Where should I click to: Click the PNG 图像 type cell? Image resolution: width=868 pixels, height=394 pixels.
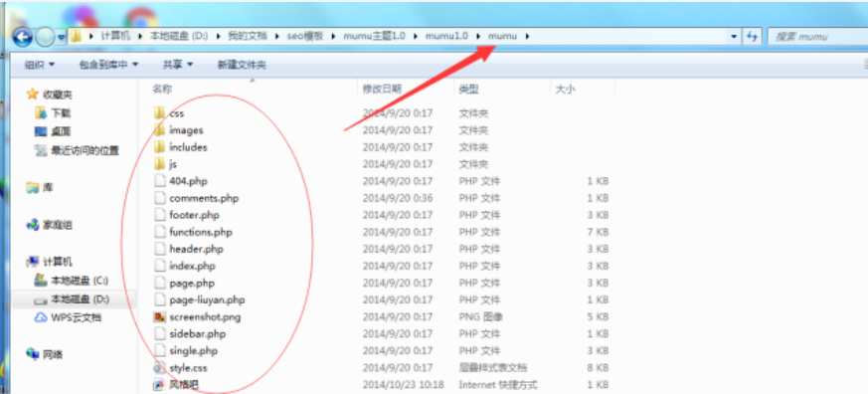[480, 317]
